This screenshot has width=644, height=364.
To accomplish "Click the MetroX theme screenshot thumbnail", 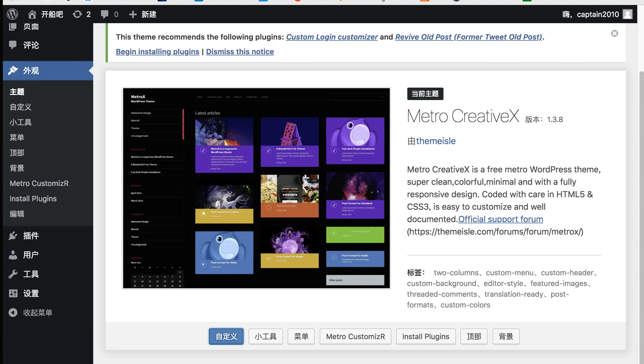I will [256, 188].
